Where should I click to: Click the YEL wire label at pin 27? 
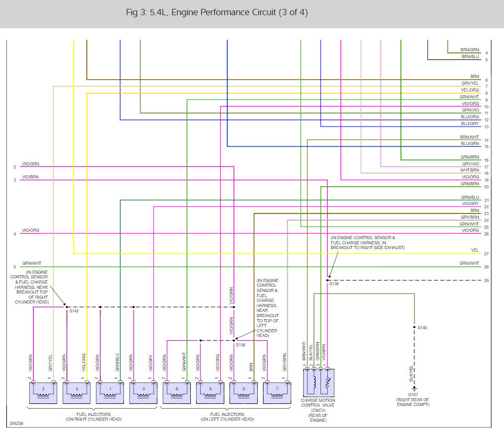click(475, 250)
